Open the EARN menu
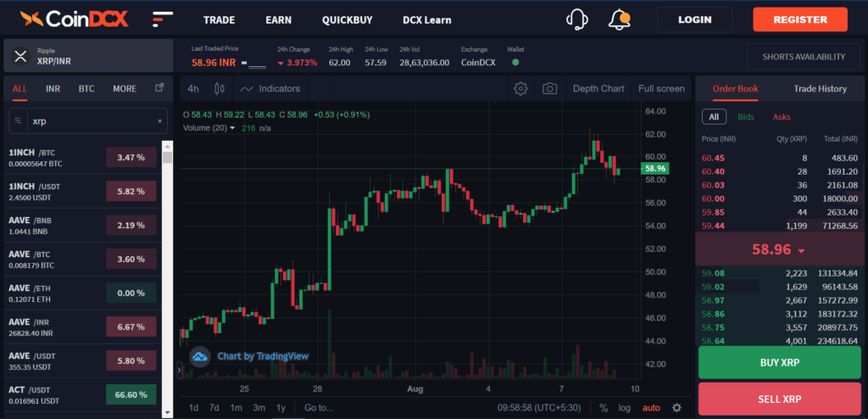The image size is (868, 419). [x=278, y=20]
